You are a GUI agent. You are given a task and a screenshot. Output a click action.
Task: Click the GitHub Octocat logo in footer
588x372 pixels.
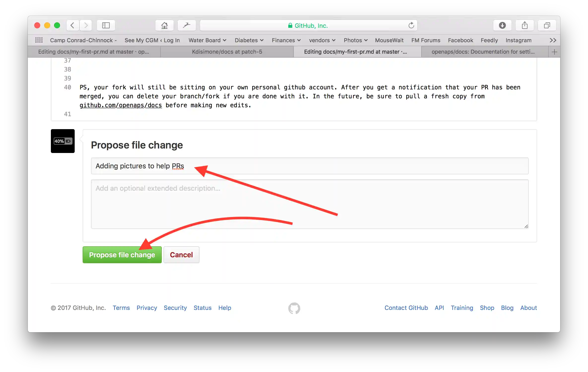click(294, 308)
